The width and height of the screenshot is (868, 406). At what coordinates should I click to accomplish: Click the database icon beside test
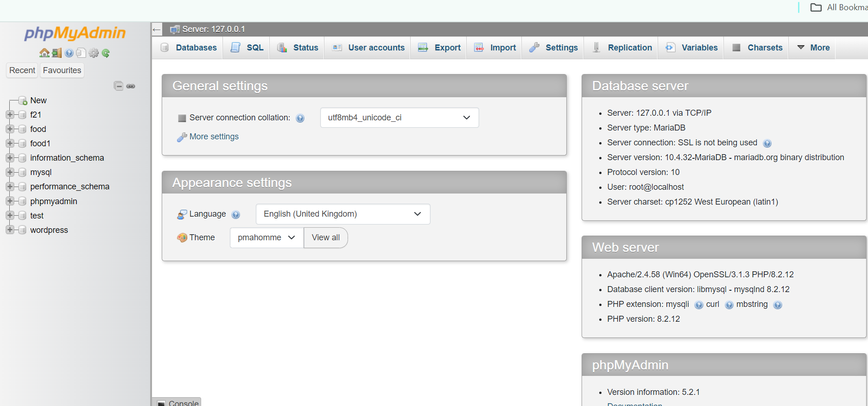tap(22, 216)
